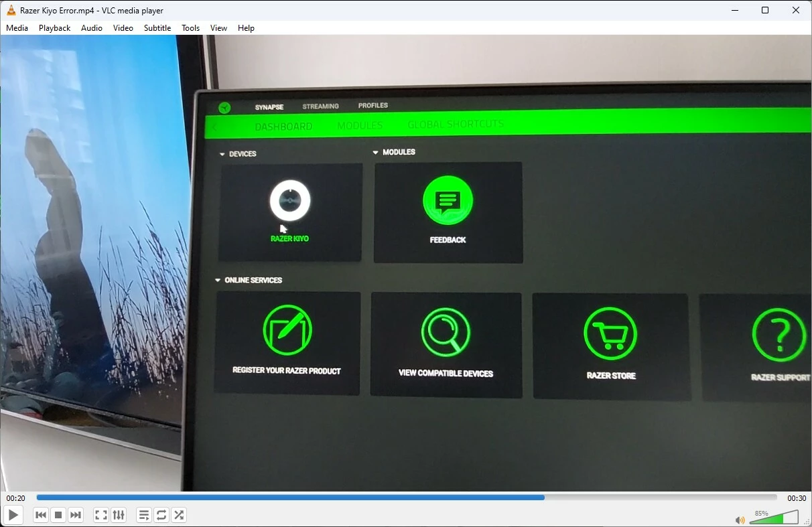Open the Video menu
This screenshot has width=812, height=527.
(x=123, y=28)
